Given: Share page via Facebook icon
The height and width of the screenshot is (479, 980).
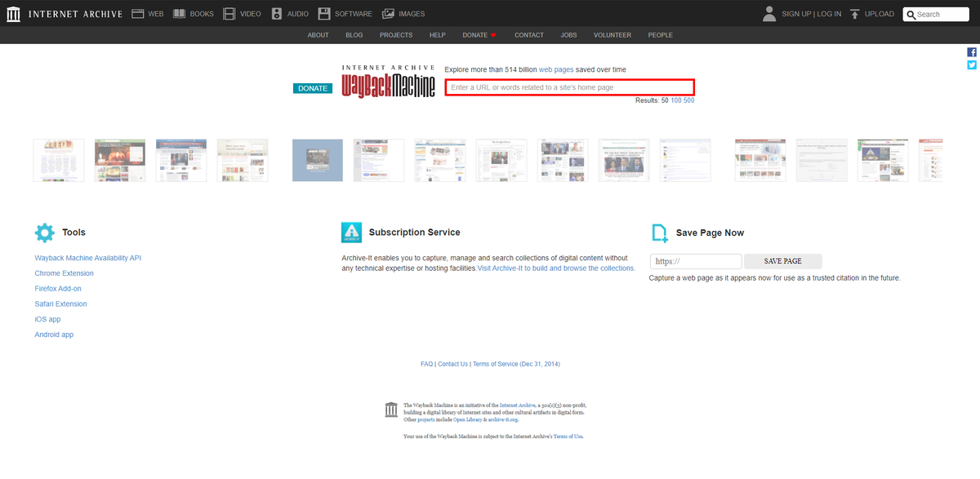Looking at the screenshot, I should (972, 52).
